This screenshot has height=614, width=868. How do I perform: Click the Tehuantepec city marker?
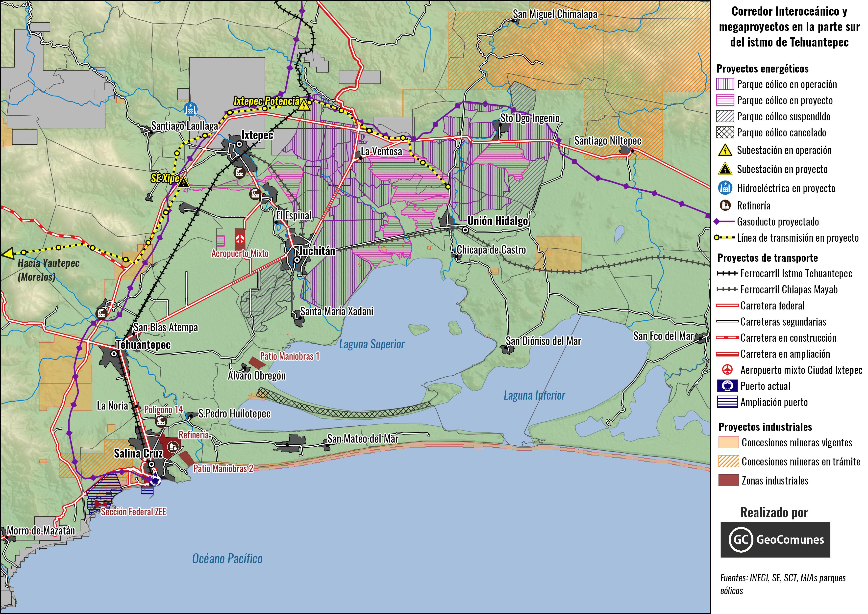(x=114, y=354)
